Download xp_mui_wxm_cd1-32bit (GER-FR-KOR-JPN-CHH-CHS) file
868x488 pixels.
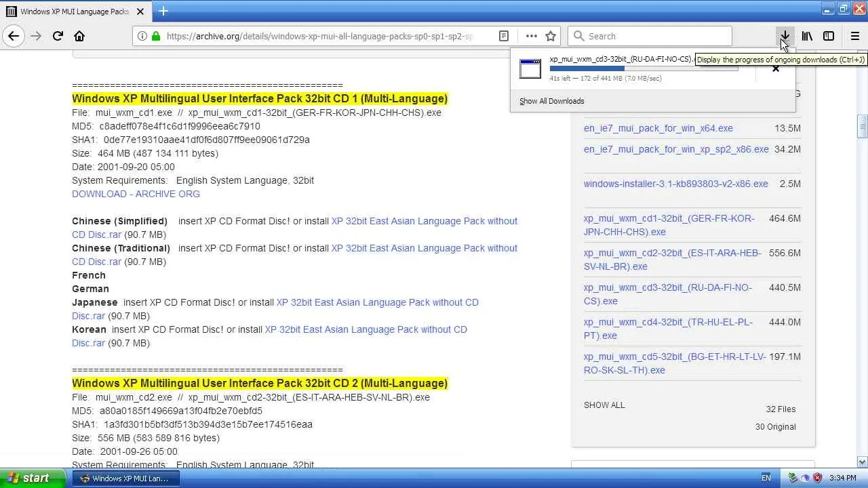pyautogui.click(x=669, y=225)
